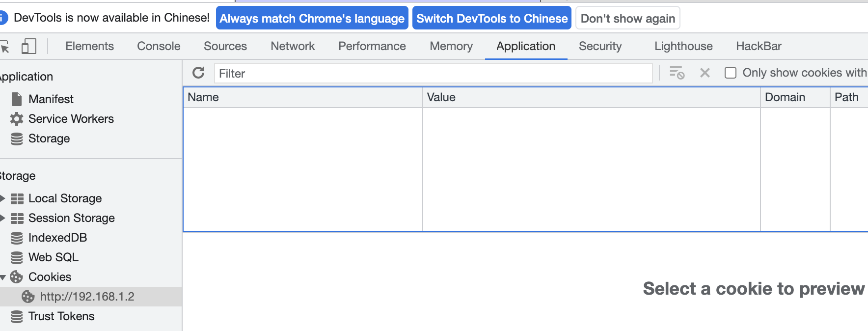Click Switch DevTools to Chinese button
This screenshot has width=868, height=331.
click(492, 18)
